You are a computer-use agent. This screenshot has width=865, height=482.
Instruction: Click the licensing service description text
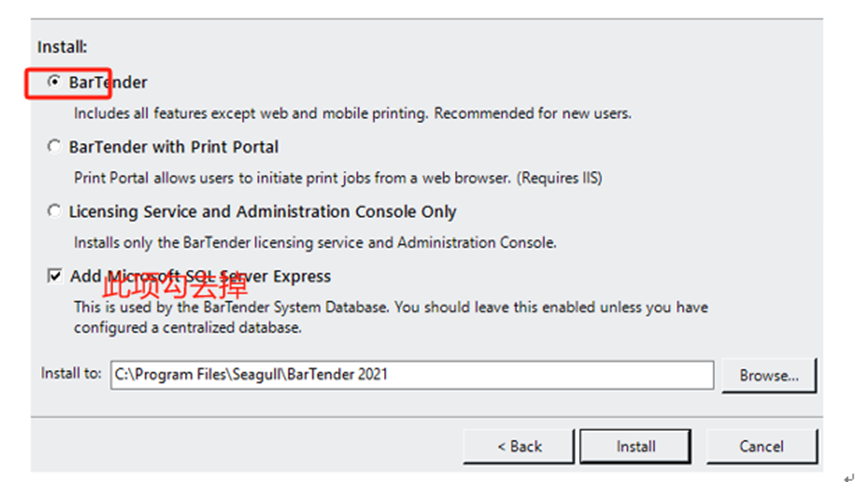tap(315, 242)
